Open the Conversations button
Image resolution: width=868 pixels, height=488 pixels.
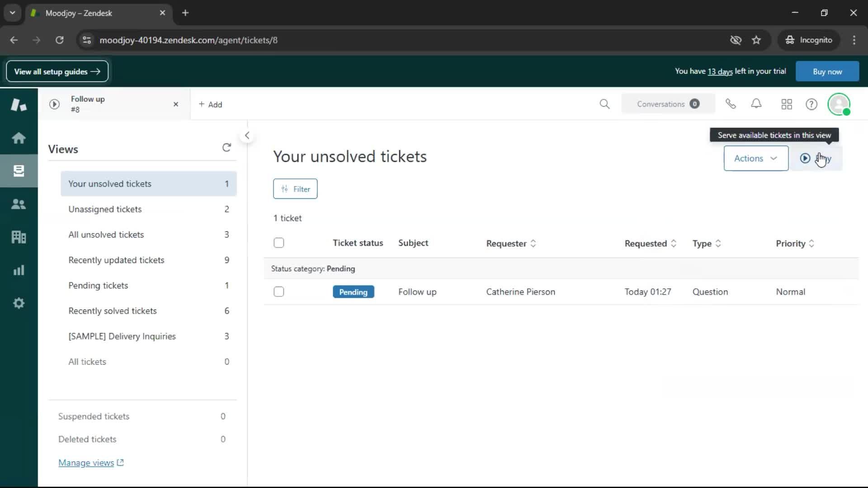[x=668, y=104]
